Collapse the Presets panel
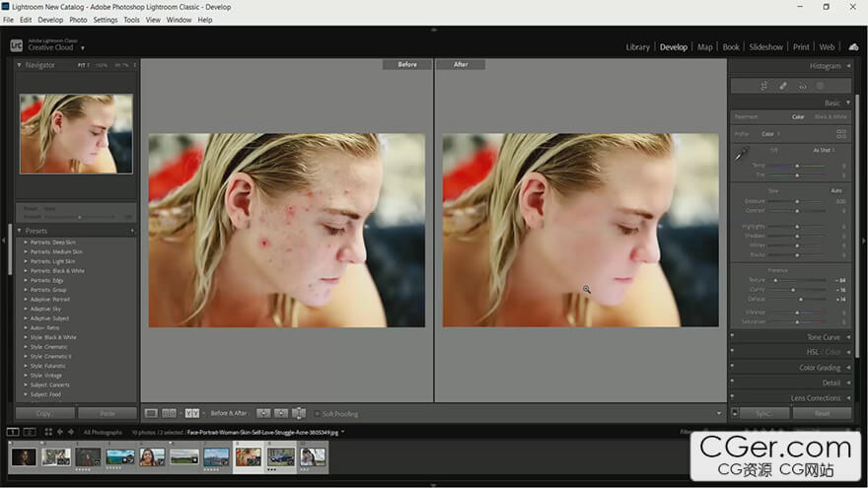 pos(19,231)
